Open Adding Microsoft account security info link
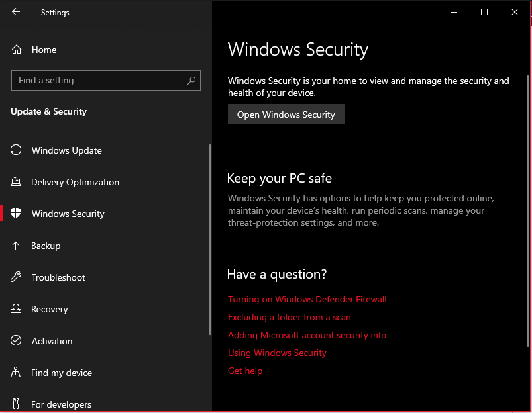This screenshot has width=532, height=413. click(x=307, y=336)
